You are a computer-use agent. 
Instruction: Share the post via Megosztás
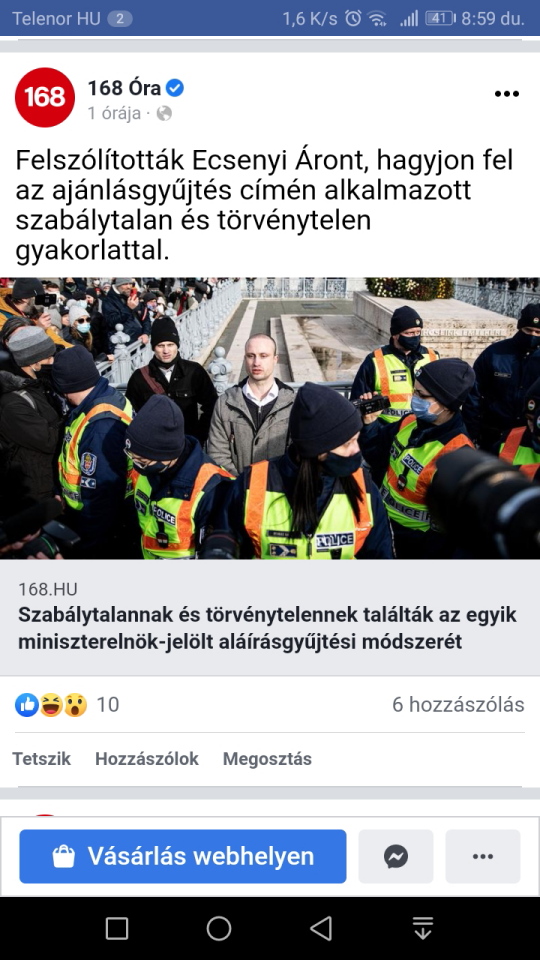[x=267, y=759]
